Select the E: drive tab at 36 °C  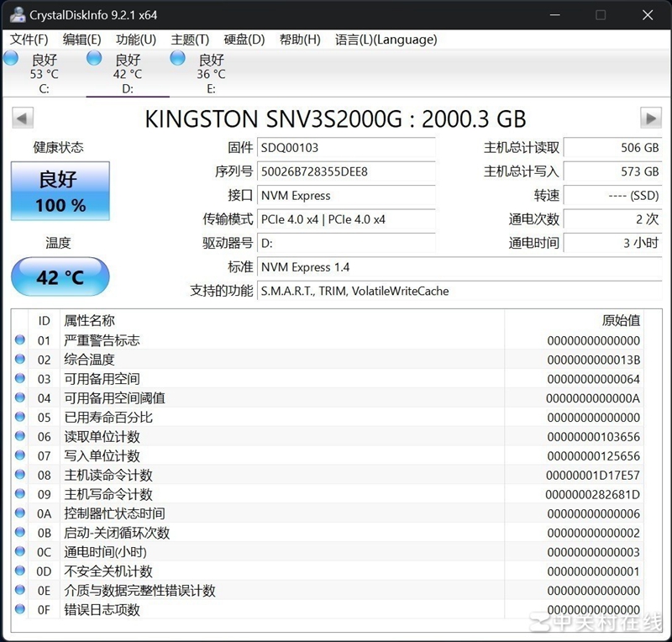[211, 73]
